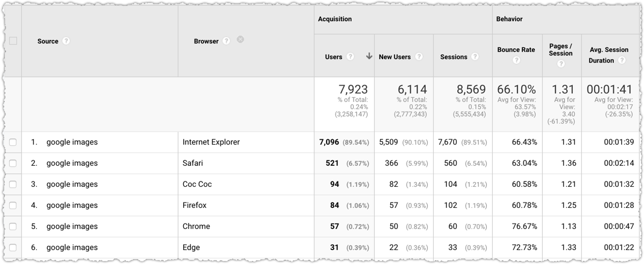Open help icon next to Source header

(x=66, y=41)
